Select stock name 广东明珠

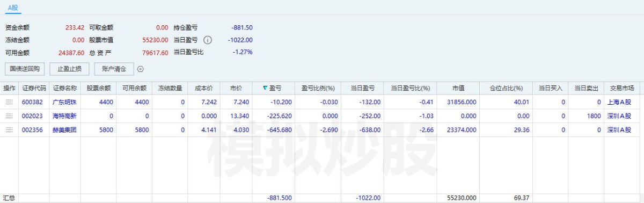(64, 102)
